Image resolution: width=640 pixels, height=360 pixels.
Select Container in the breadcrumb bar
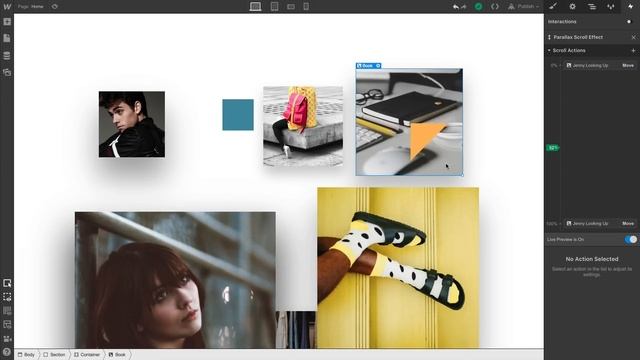pyautogui.click(x=87, y=355)
